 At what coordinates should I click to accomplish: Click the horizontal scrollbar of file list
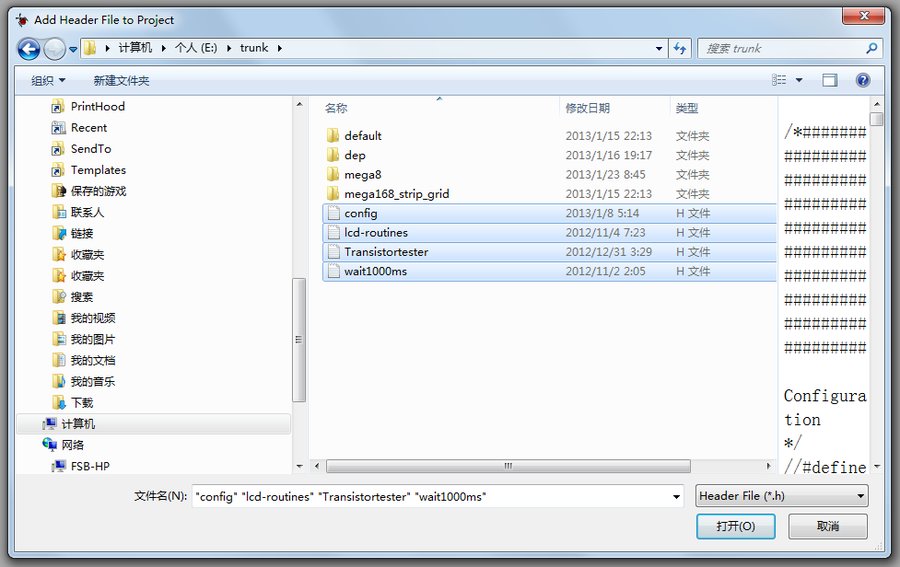[x=508, y=466]
